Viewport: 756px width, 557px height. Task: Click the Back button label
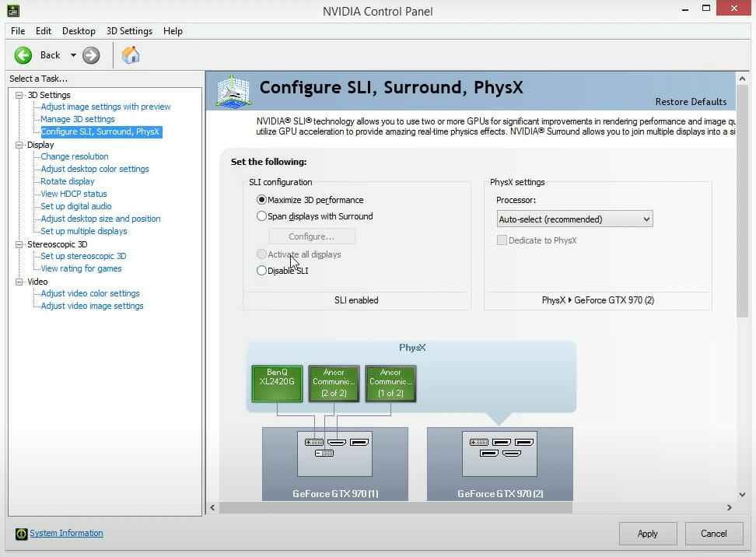(x=50, y=55)
